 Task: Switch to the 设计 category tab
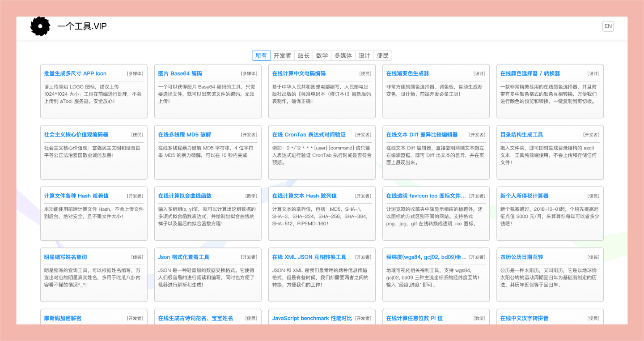(364, 55)
